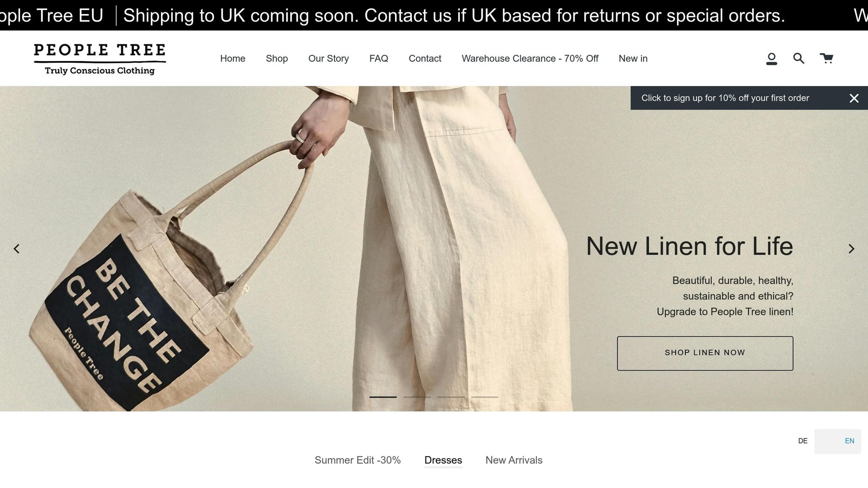Jump to the fourth carousel slide indicator
The image size is (868, 488).
[484, 397]
